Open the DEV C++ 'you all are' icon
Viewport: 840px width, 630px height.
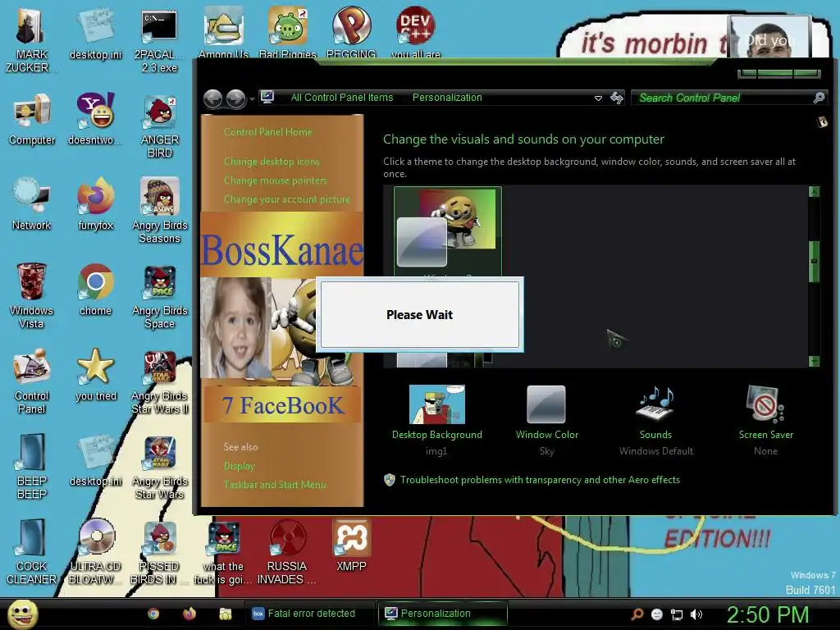416,32
